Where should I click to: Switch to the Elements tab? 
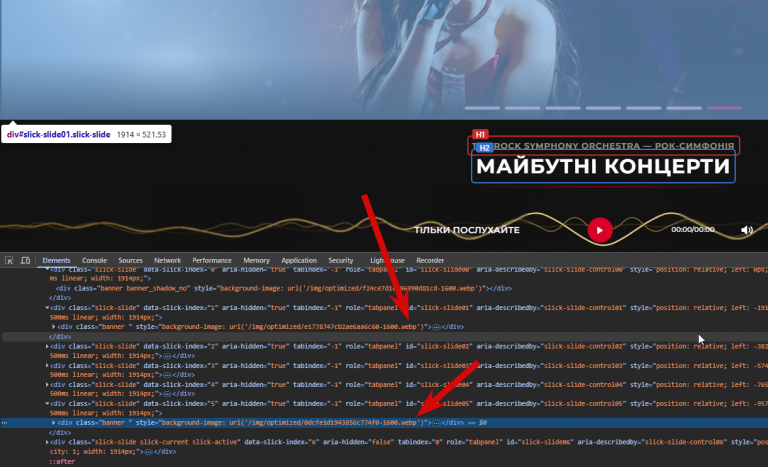[56, 260]
